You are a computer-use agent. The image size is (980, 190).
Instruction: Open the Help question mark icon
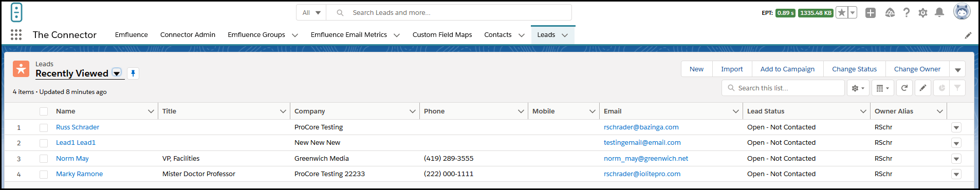907,13
